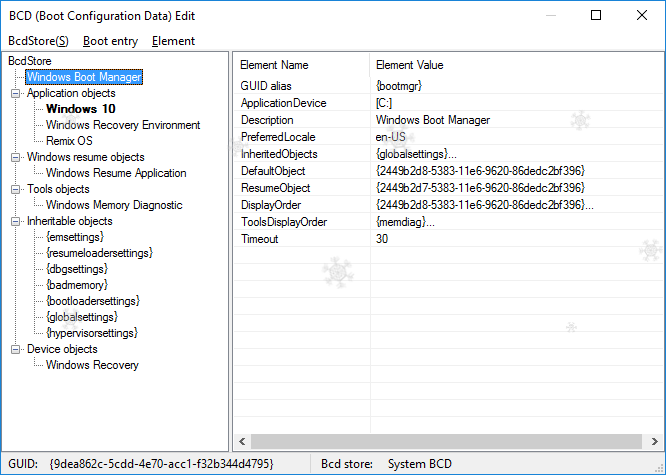Click the left arrow of horizontal scrollbar
Screen dimensions: 666x475
pos(242,441)
